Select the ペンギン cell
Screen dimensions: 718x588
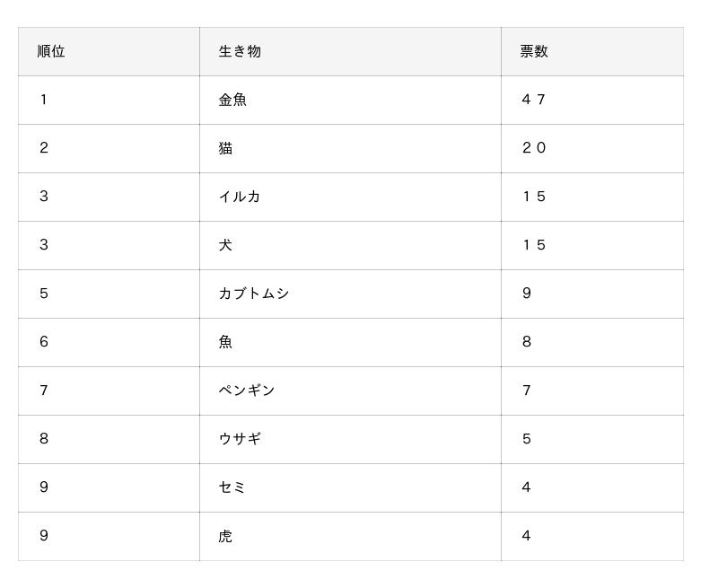click(x=247, y=391)
